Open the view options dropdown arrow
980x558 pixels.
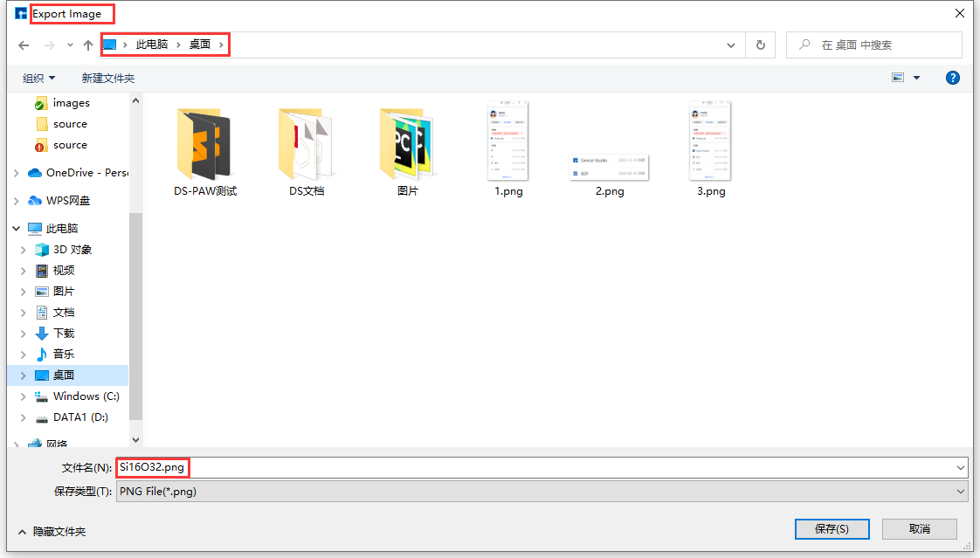917,78
